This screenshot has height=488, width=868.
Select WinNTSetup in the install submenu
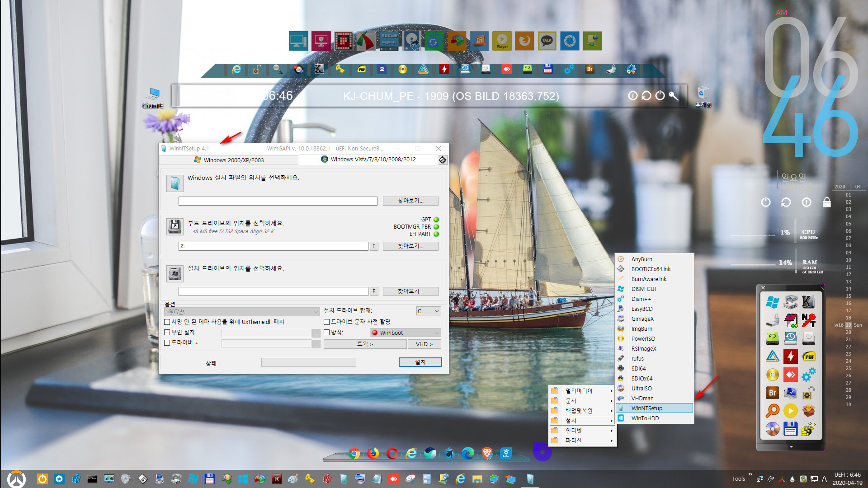tap(654, 408)
